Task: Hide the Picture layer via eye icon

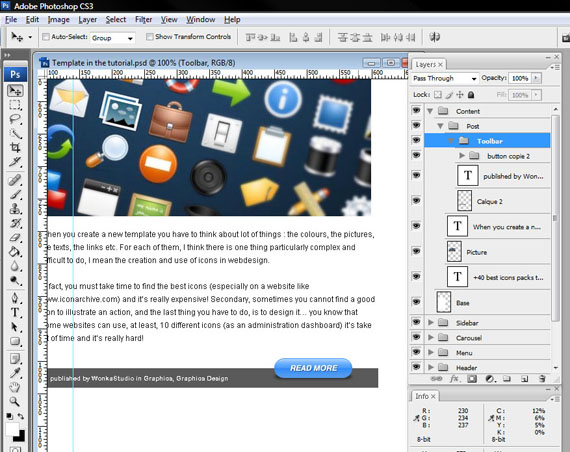Action: click(x=416, y=251)
